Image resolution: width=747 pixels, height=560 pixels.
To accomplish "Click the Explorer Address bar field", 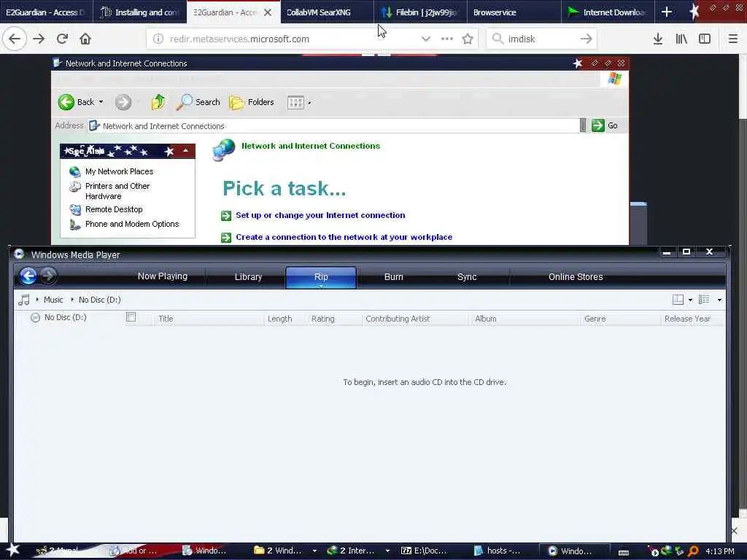I will 333,125.
